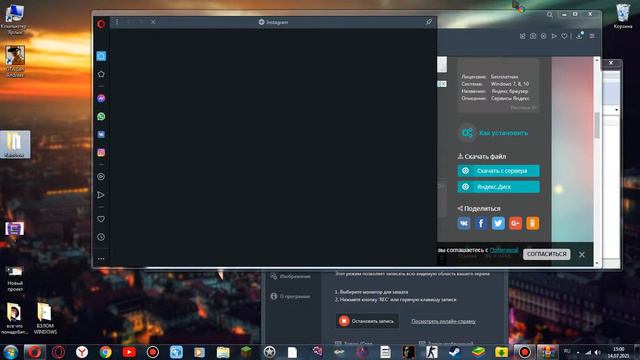640x360 pixels.
Task: Open My Flow arrow icon in sidebar
Action: point(101,195)
